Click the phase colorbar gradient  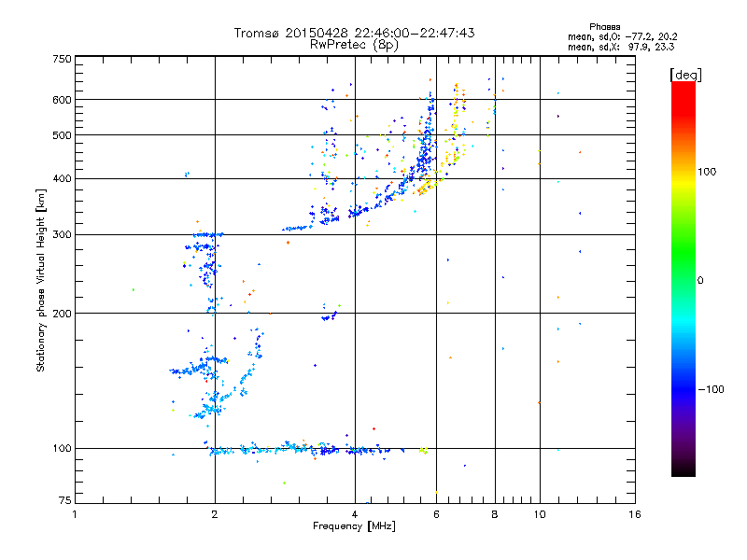tap(684, 278)
